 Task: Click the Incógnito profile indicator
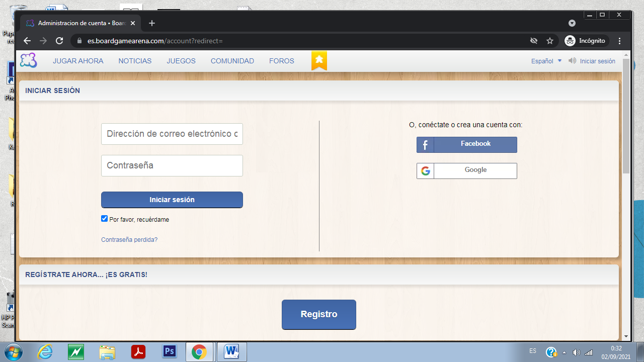586,41
